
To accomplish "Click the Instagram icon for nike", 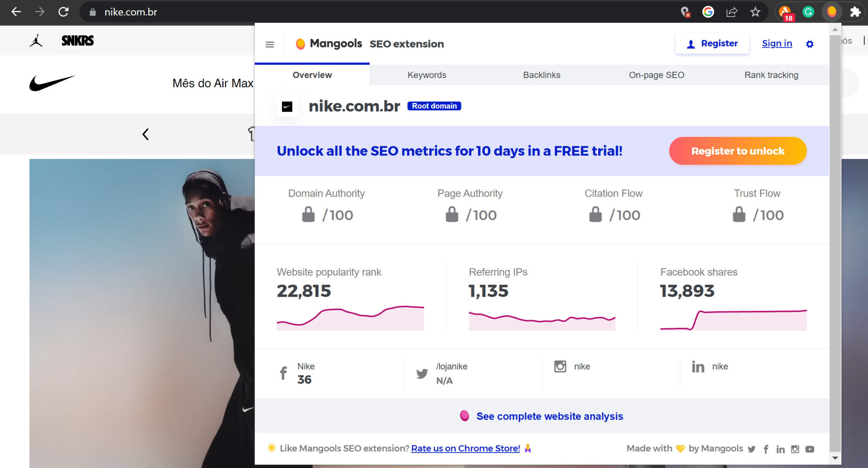I will (x=560, y=366).
